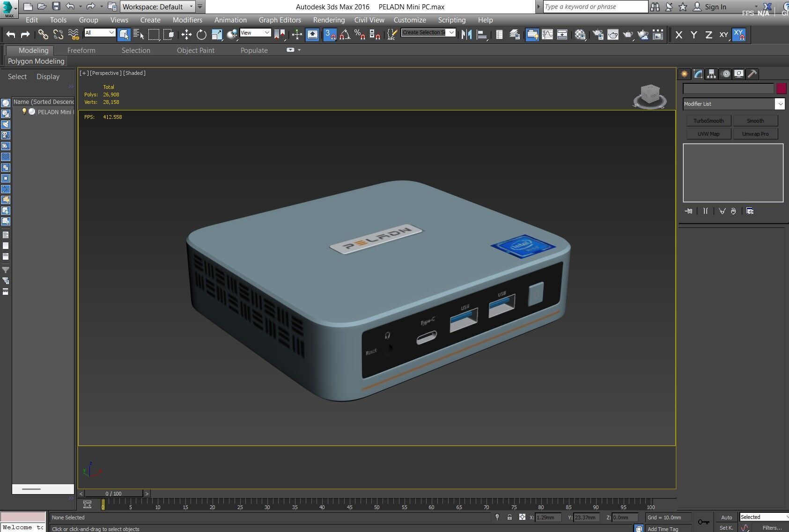
Task: Activate Select and Uniform Scale tool
Action: [x=217, y=35]
